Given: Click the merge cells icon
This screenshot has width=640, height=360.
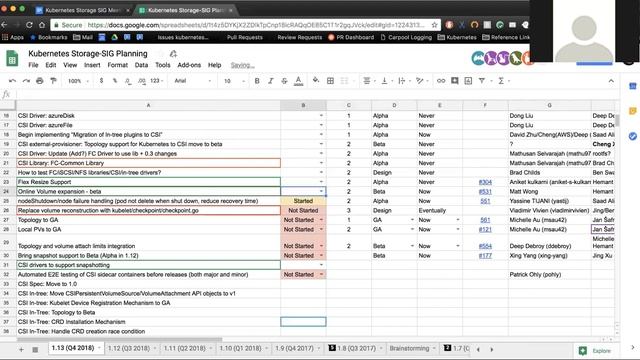Looking at the screenshot, I should [344, 81].
